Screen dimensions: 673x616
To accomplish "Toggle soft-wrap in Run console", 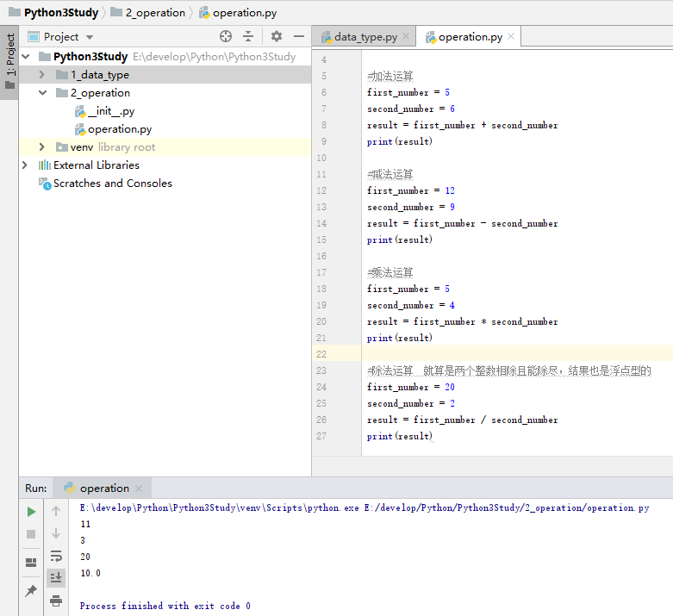I will (56, 556).
